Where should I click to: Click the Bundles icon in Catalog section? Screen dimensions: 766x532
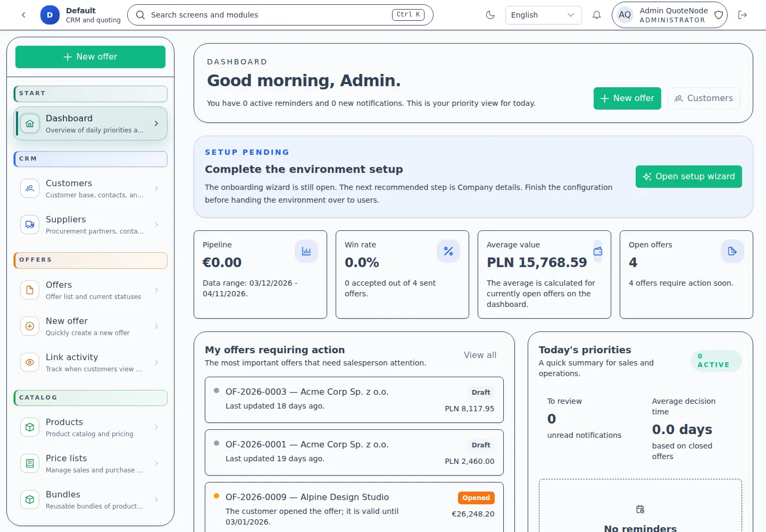pyautogui.click(x=29, y=500)
